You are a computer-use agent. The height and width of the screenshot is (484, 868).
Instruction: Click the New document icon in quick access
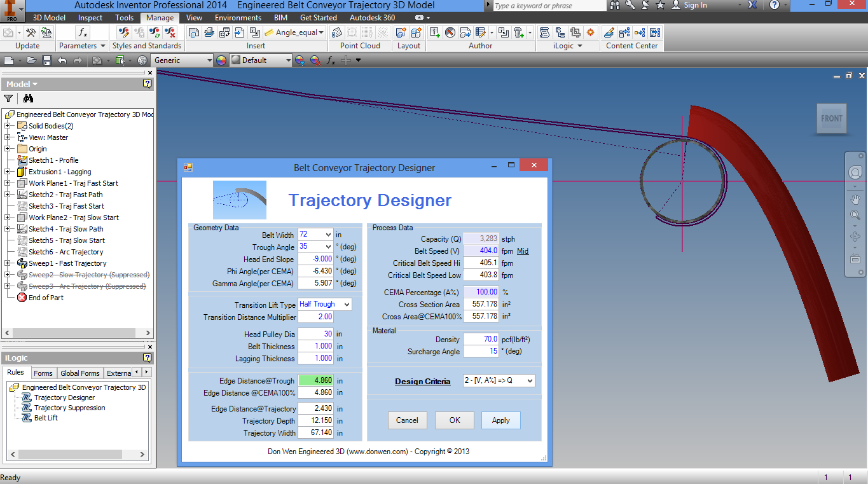tap(8, 60)
